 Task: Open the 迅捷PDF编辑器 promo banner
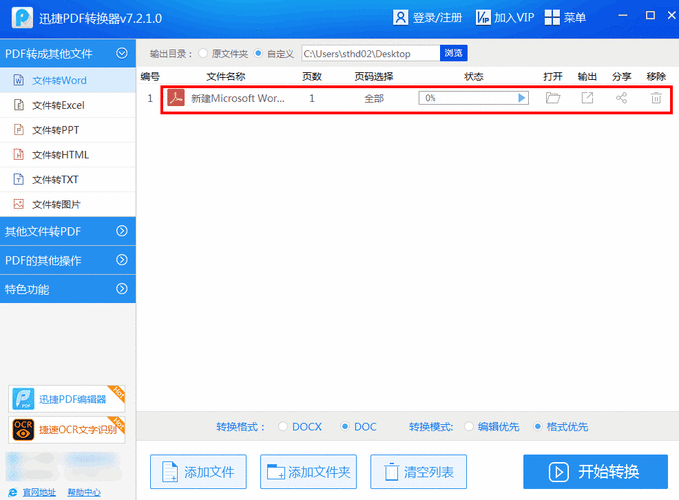pos(67,399)
